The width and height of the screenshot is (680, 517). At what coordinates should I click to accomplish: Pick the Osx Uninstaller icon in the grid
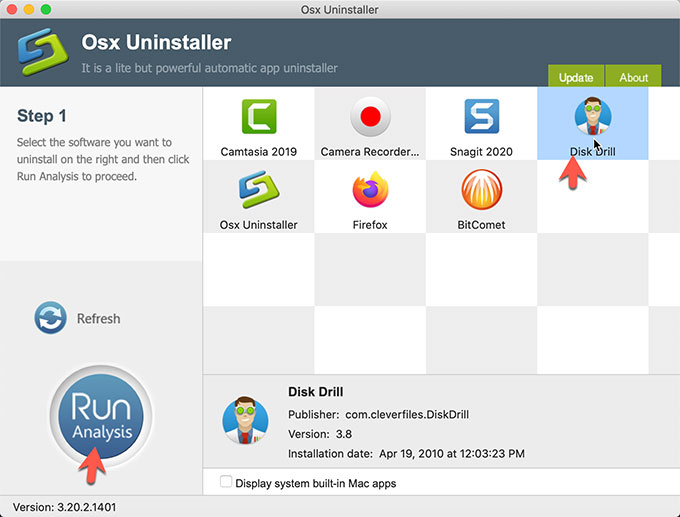tap(259, 190)
